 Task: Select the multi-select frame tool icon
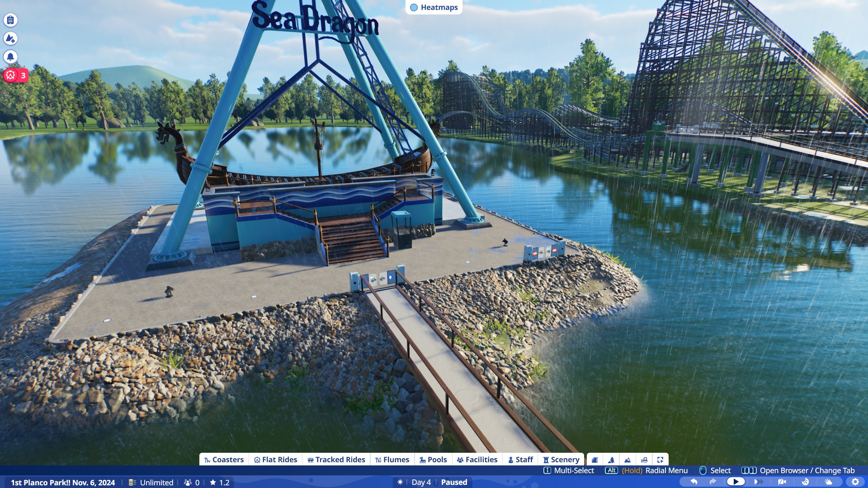point(660,460)
